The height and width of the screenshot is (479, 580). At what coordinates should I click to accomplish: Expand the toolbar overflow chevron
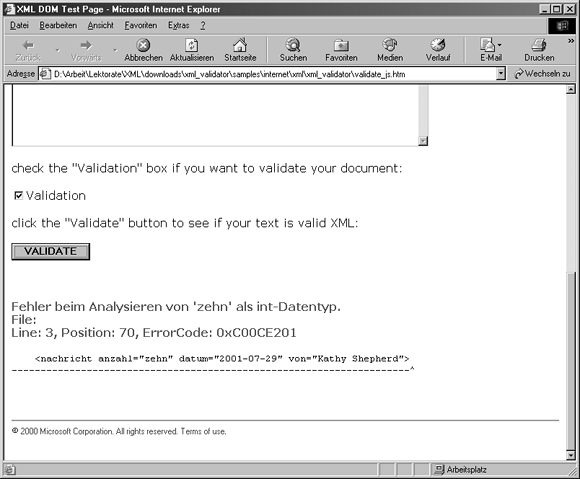pos(571,41)
